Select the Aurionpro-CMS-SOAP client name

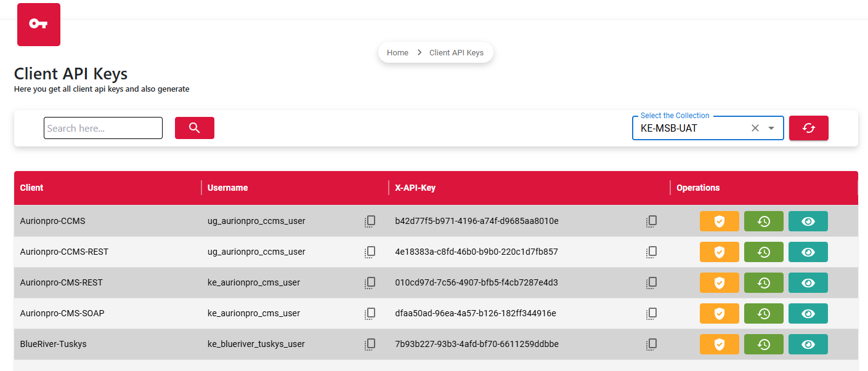tap(62, 313)
